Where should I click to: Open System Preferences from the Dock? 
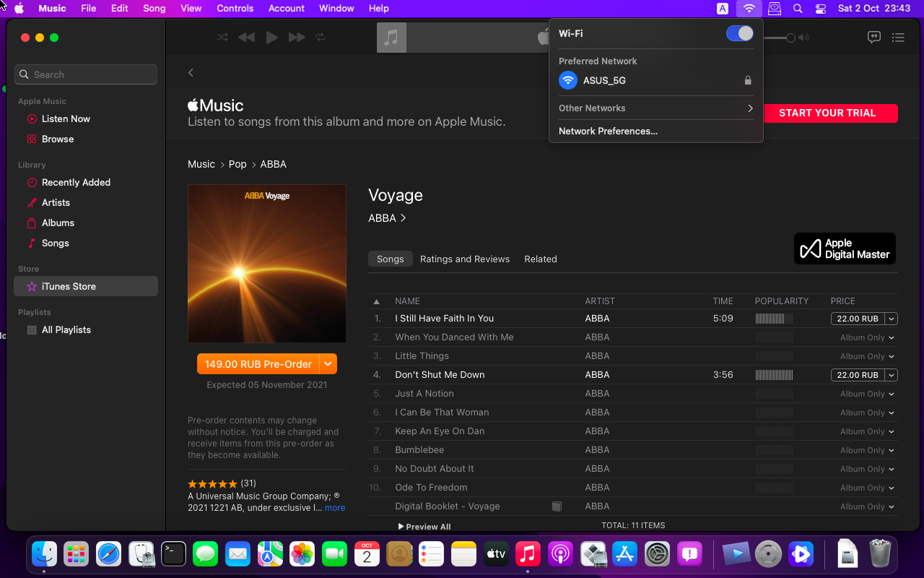(658, 554)
